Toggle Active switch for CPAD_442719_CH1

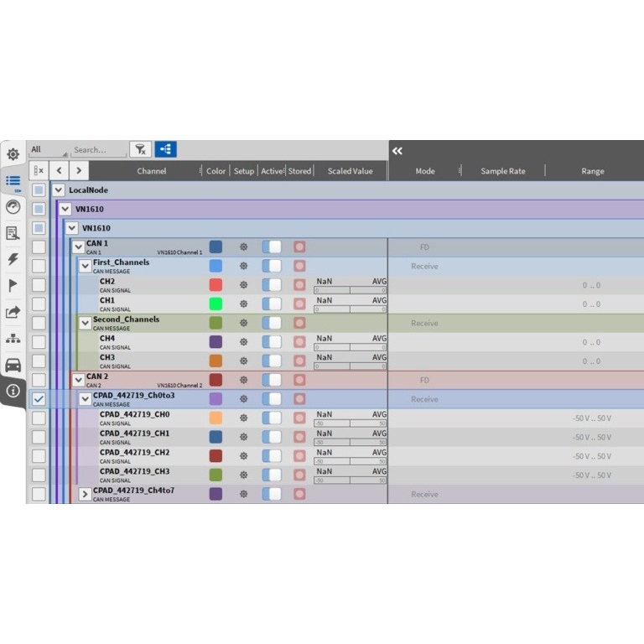pyautogui.click(x=272, y=437)
